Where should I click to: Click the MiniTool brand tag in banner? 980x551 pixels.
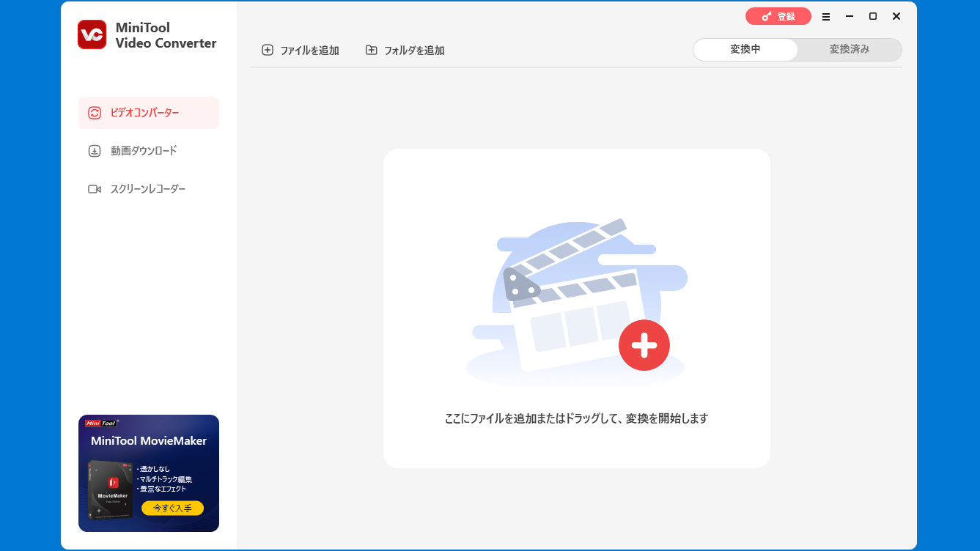tap(101, 423)
